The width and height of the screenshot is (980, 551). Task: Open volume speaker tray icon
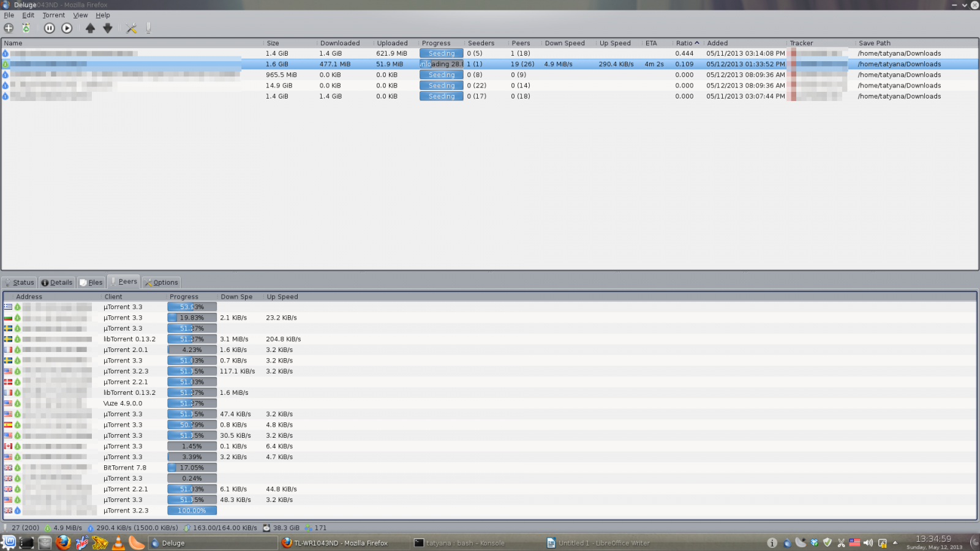coord(868,543)
